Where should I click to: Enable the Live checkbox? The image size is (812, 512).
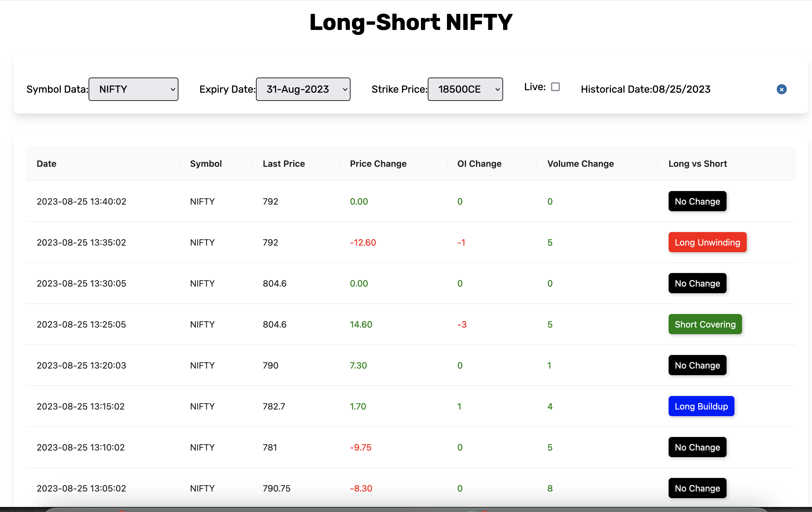[x=555, y=87]
